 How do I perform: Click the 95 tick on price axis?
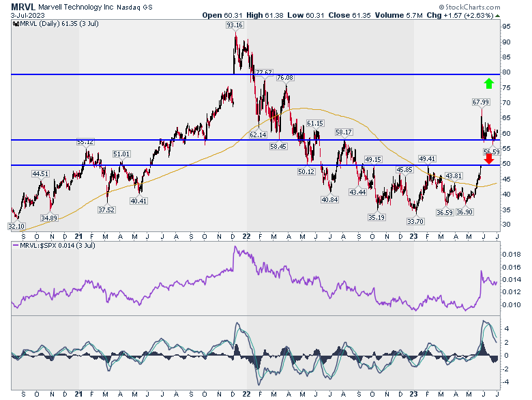507,27
